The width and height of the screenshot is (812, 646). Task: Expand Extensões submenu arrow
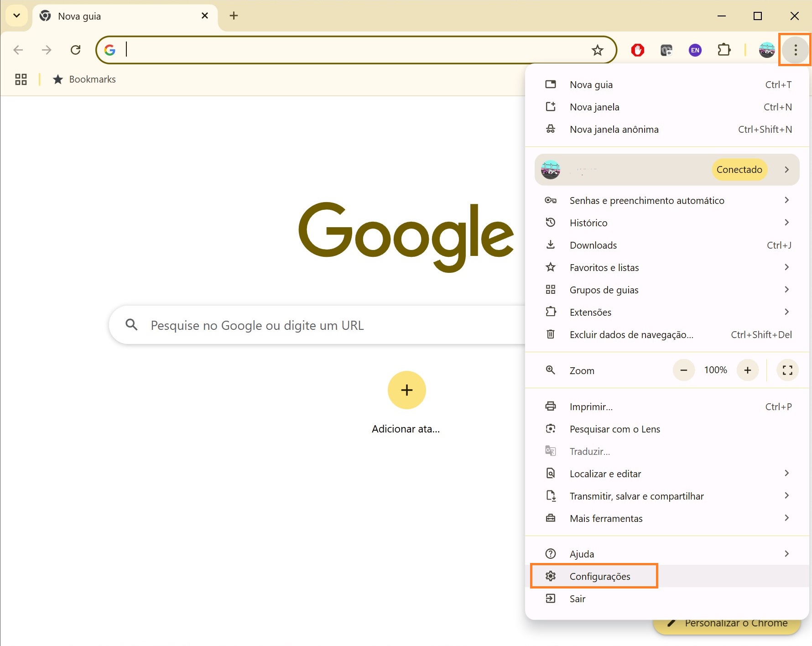(x=786, y=312)
